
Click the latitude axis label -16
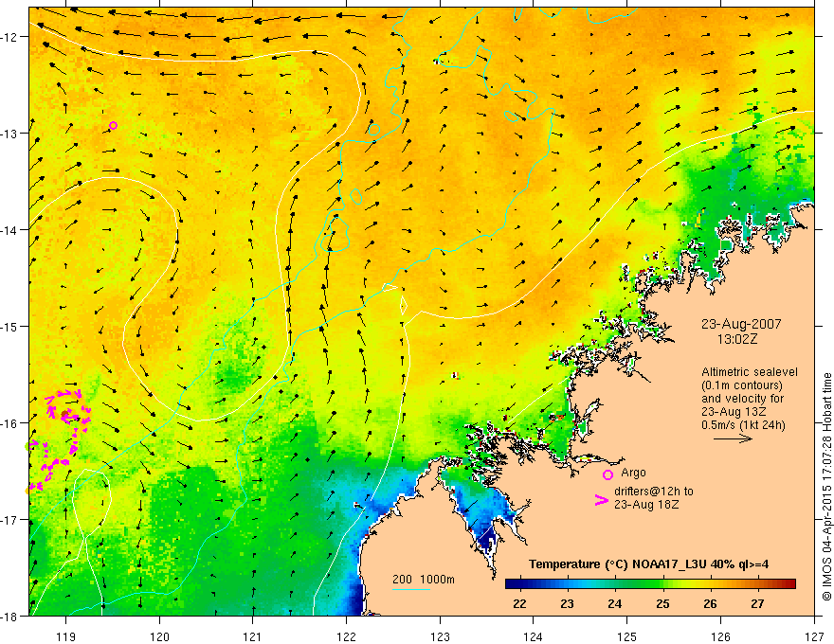tap(10, 423)
